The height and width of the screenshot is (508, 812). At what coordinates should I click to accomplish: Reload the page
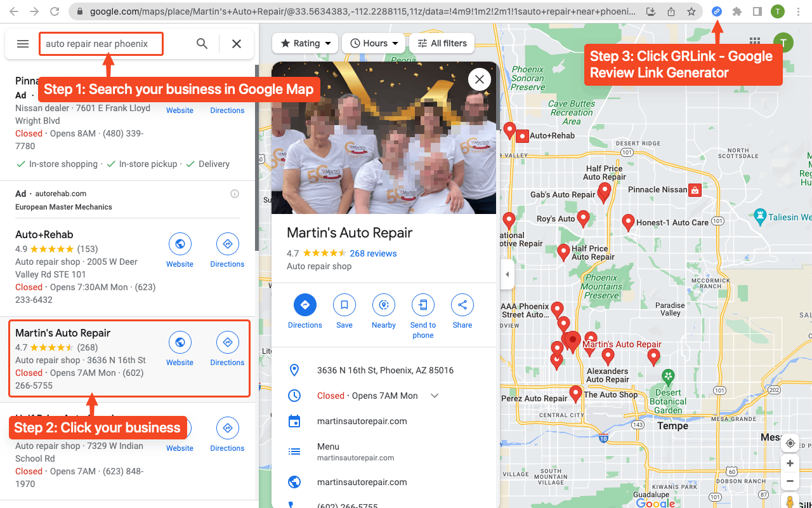[x=55, y=11]
